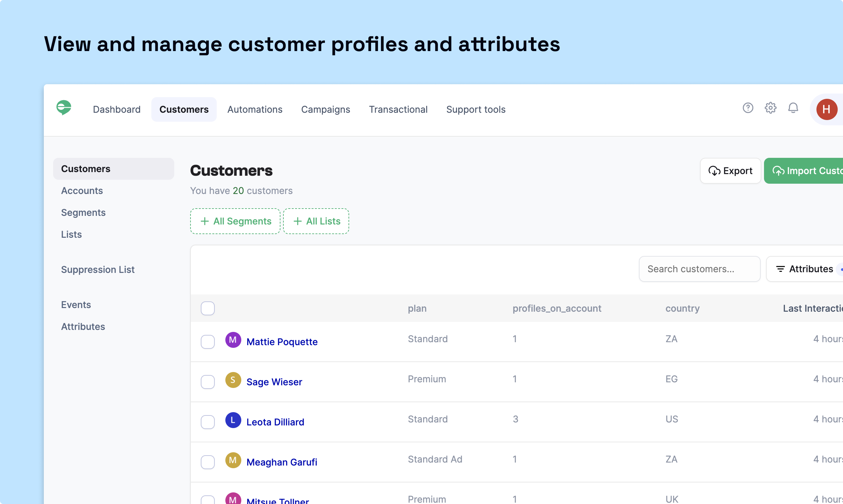Image resolution: width=843 pixels, height=504 pixels.
Task: Click Mattie Poquette's purple avatar
Action: pyautogui.click(x=233, y=340)
